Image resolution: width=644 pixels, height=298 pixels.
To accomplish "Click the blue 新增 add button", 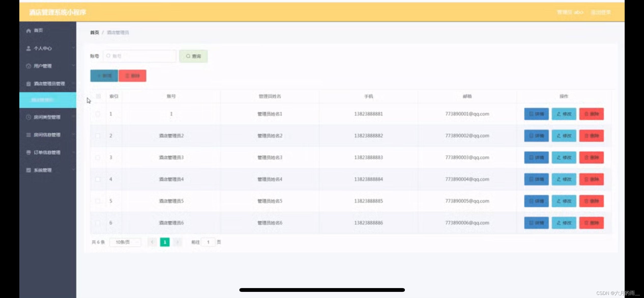I will tap(104, 76).
